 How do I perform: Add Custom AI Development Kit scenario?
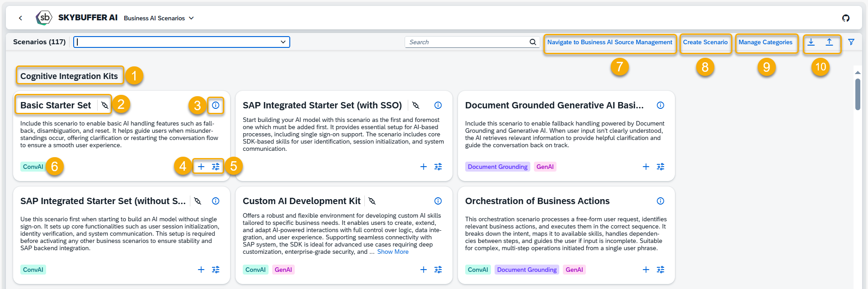pos(424,270)
